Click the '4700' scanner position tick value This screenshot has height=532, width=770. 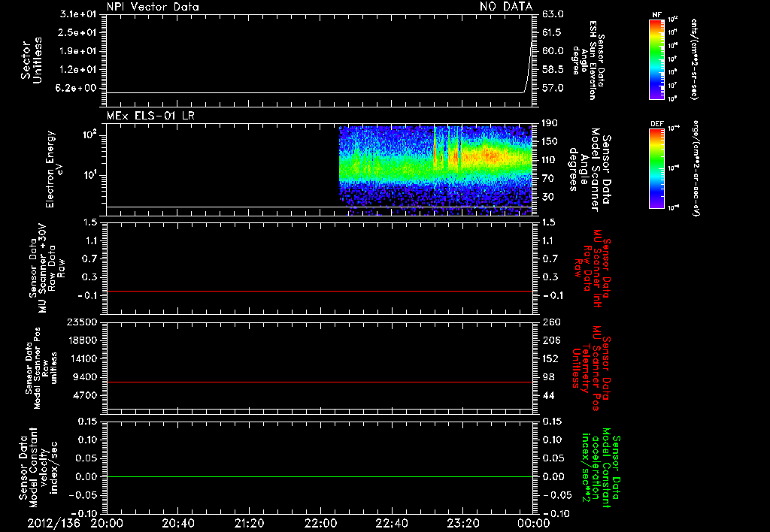pos(84,395)
